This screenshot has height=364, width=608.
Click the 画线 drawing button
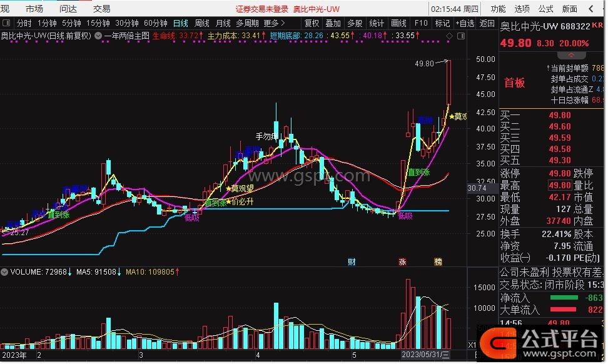398,23
